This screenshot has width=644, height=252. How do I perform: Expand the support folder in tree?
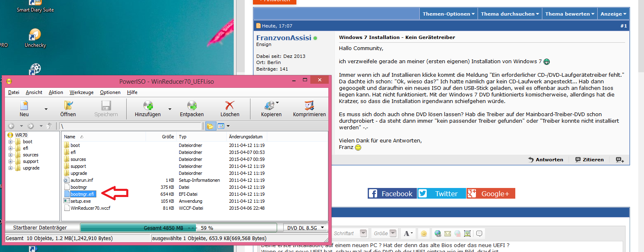coord(10,161)
